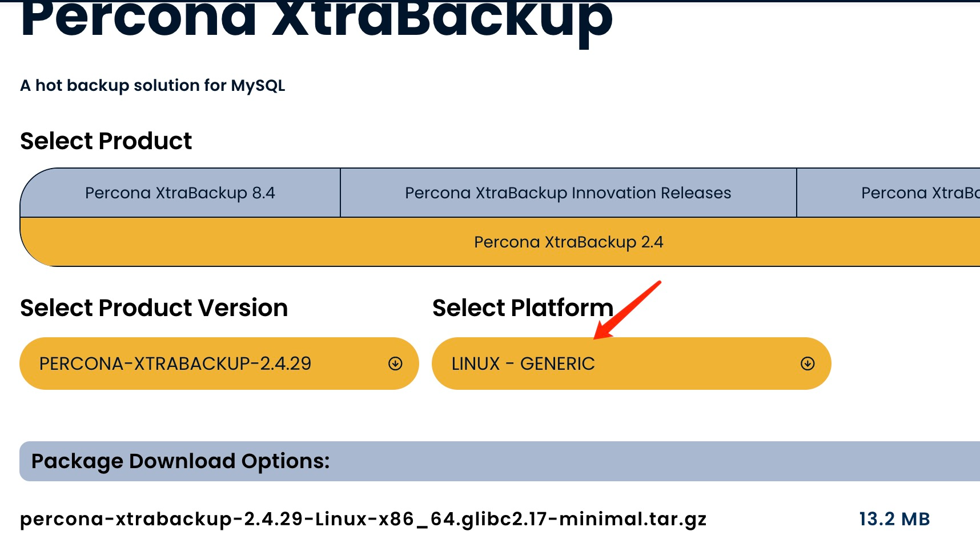Click the Package Download Options header bar

pos(500,461)
